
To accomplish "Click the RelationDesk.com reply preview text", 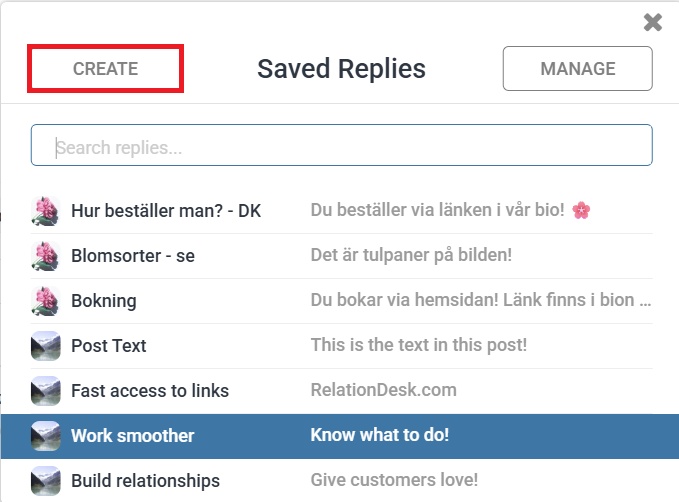I will (x=384, y=390).
